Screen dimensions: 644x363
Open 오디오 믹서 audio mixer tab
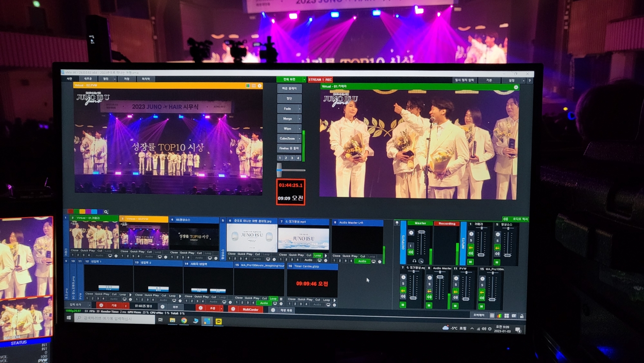[515, 219]
